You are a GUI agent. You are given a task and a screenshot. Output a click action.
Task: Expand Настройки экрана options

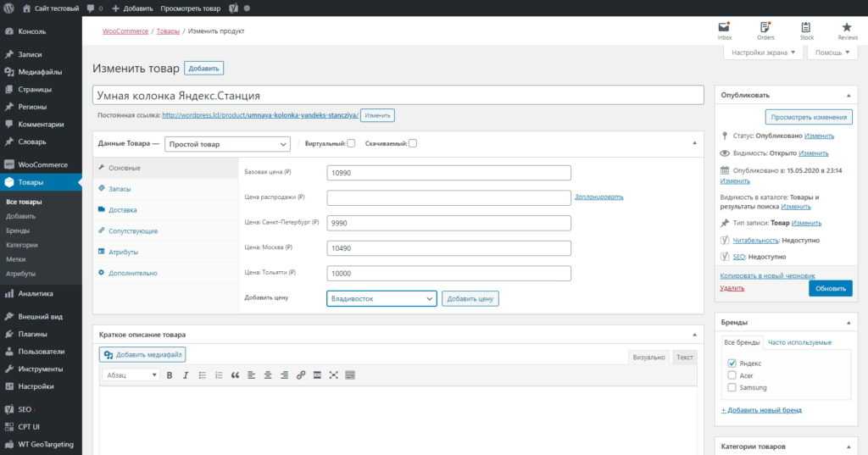click(x=763, y=53)
